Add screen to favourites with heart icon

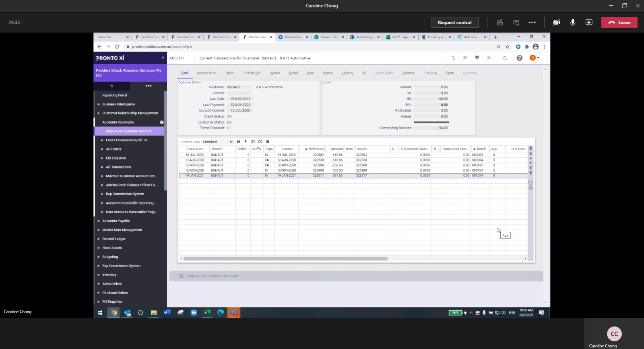click(x=477, y=58)
